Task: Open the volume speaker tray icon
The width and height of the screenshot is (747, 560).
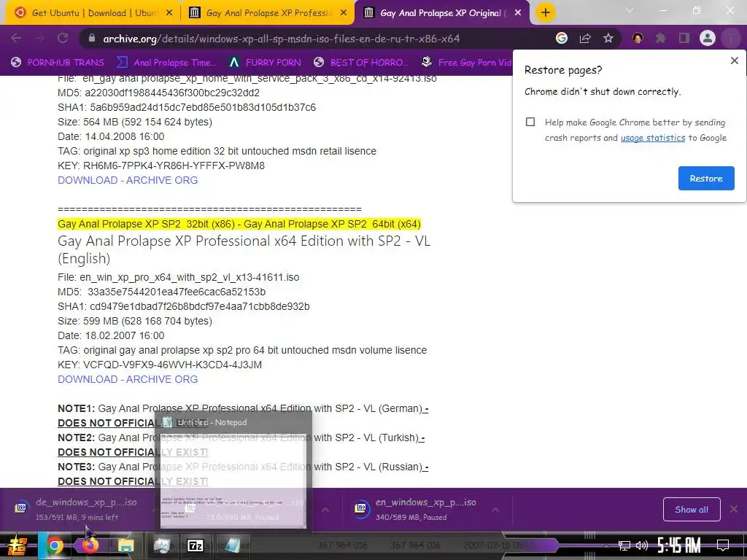Action: (x=642, y=545)
